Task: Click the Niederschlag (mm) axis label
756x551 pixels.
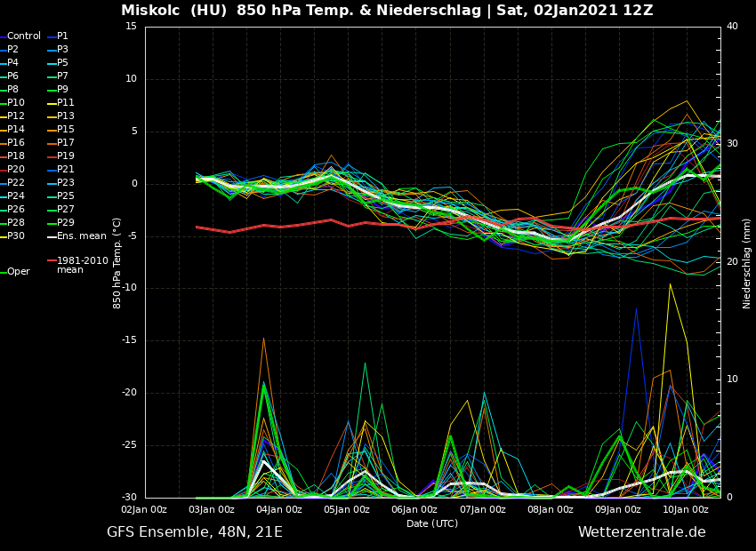Action: pos(747,263)
